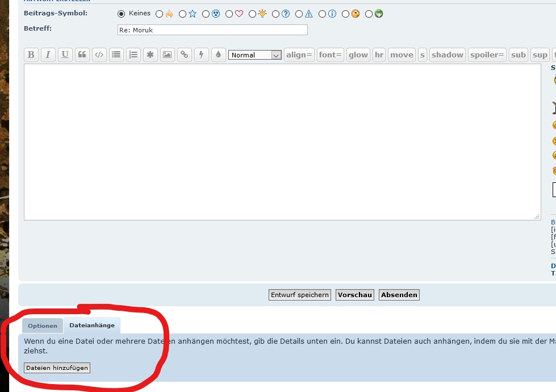
Task: Open font colour picker droplet icon
Action: pyautogui.click(x=218, y=55)
